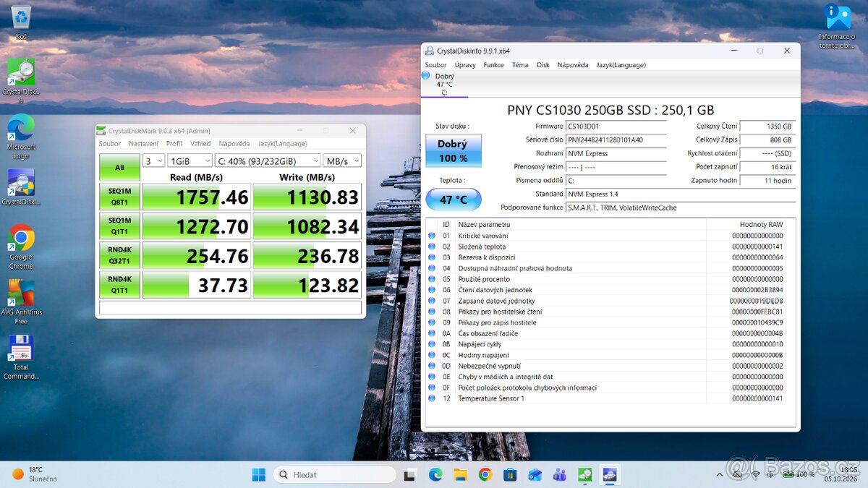This screenshot has height=488, width=868.
Task: Open Task View on the taskbar
Action: pos(410,475)
